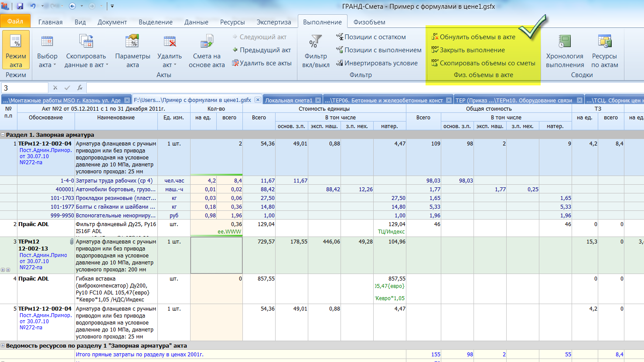Image resolution: width=644 pixels, height=362 pixels.
Task: Toggle Фильтр вкл/выкл
Action: point(316,51)
